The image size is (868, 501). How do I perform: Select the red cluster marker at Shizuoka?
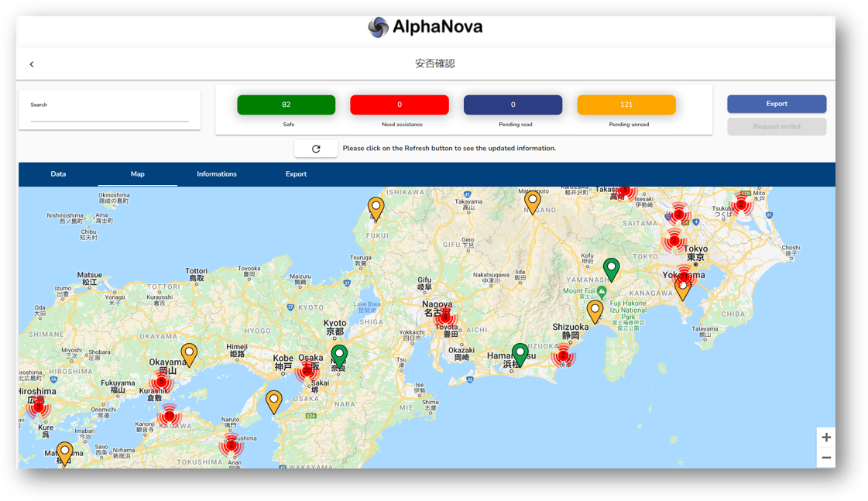[x=563, y=356]
